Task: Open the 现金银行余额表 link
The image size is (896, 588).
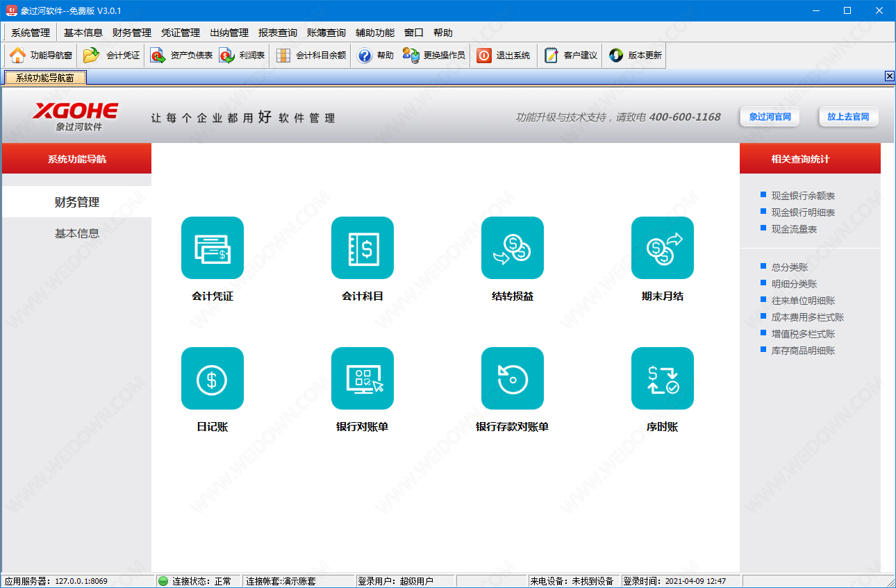Action: coord(803,196)
